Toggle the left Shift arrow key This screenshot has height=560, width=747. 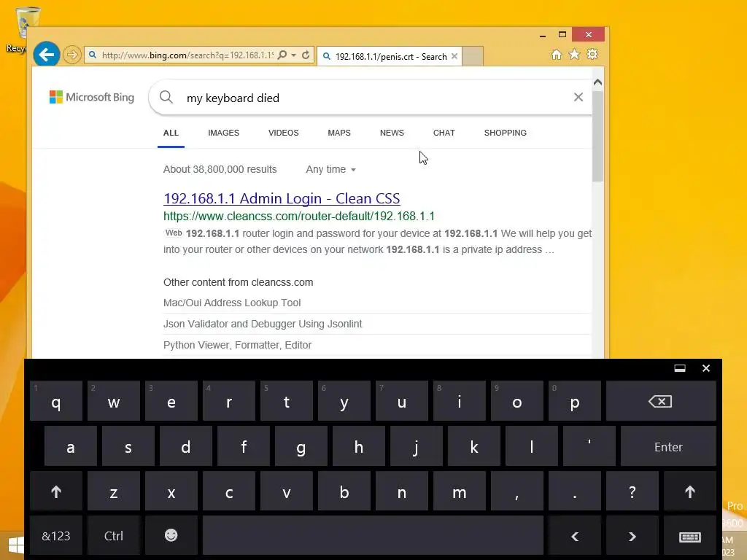pyautogui.click(x=56, y=491)
